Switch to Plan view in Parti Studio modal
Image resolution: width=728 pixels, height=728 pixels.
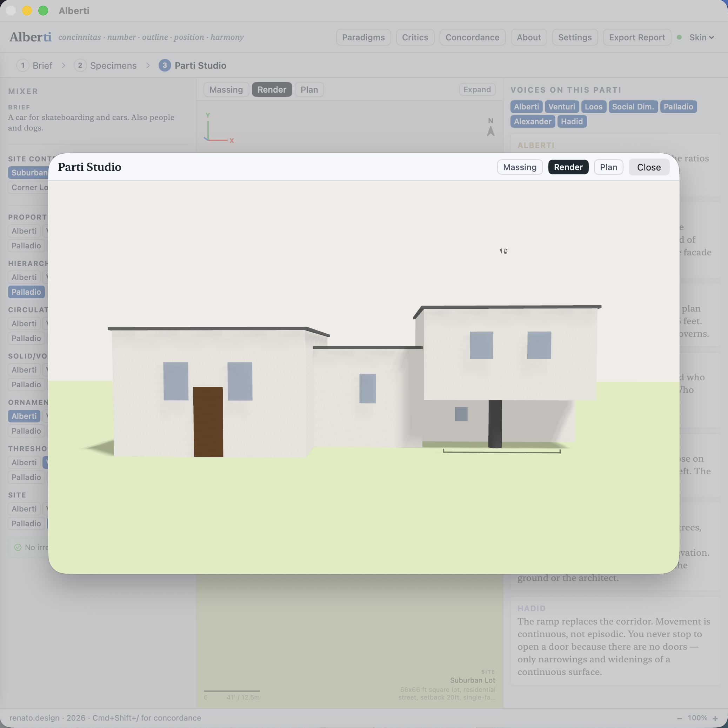coord(608,167)
